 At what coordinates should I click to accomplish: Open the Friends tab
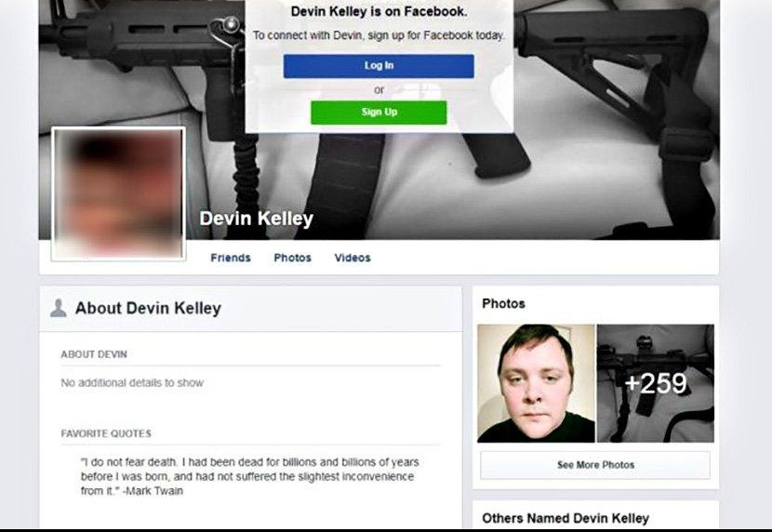tap(231, 258)
